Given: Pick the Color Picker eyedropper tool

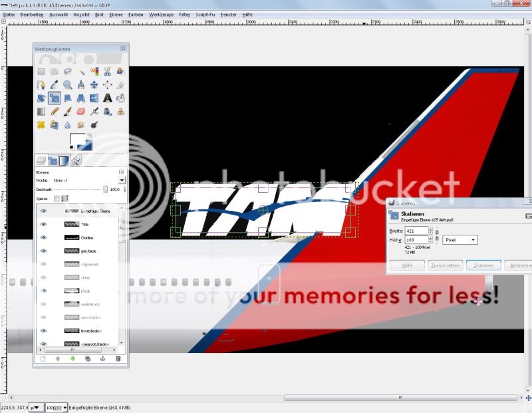Looking at the screenshot, I should pos(54,85).
